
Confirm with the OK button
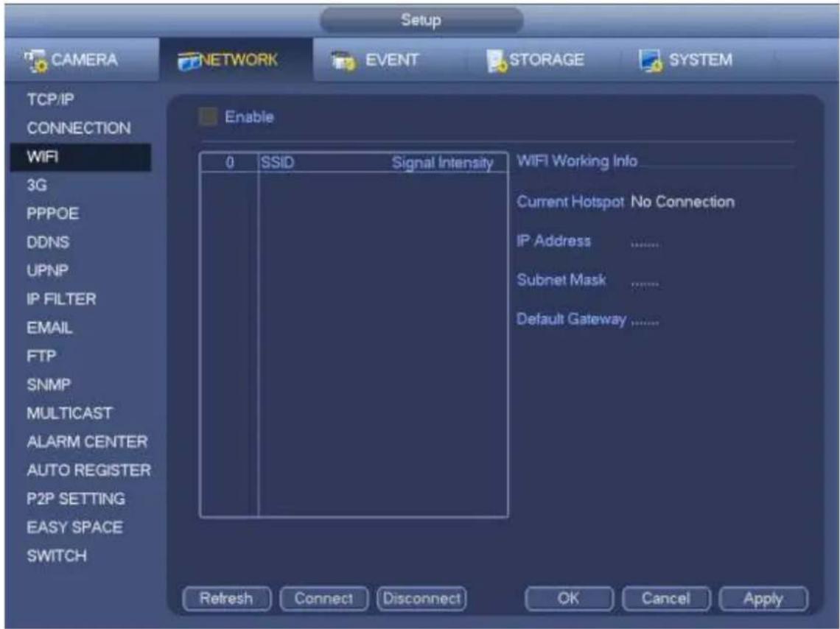click(x=569, y=599)
